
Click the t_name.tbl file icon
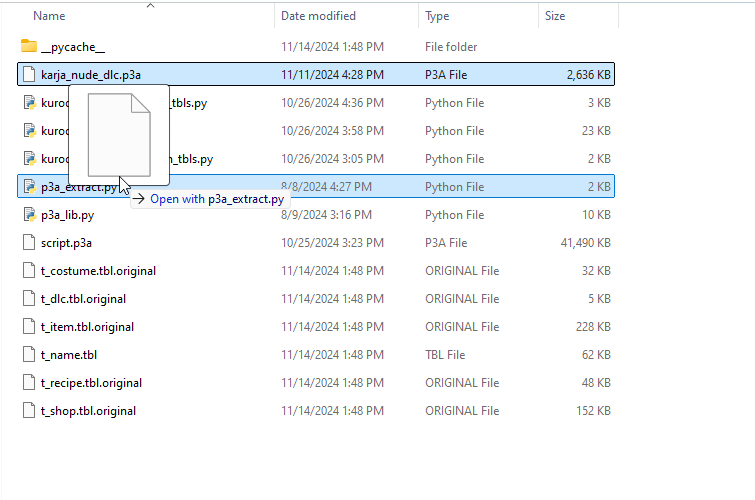pos(29,355)
